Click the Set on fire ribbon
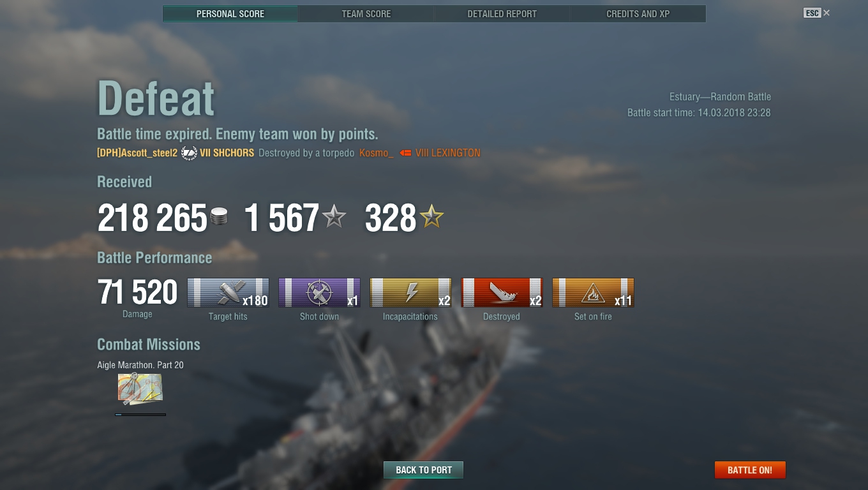This screenshot has height=490, width=868. (x=593, y=292)
